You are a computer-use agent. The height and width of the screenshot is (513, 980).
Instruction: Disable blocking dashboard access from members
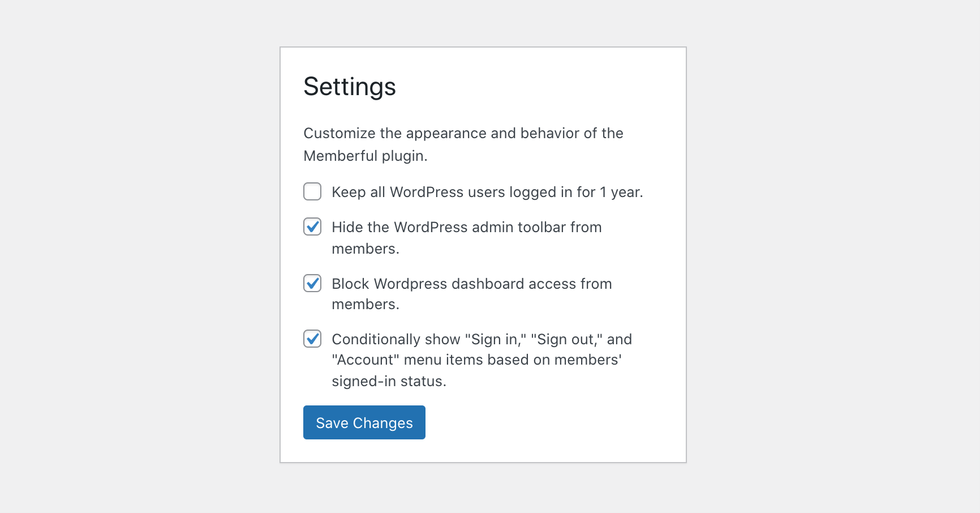(x=312, y=284)
